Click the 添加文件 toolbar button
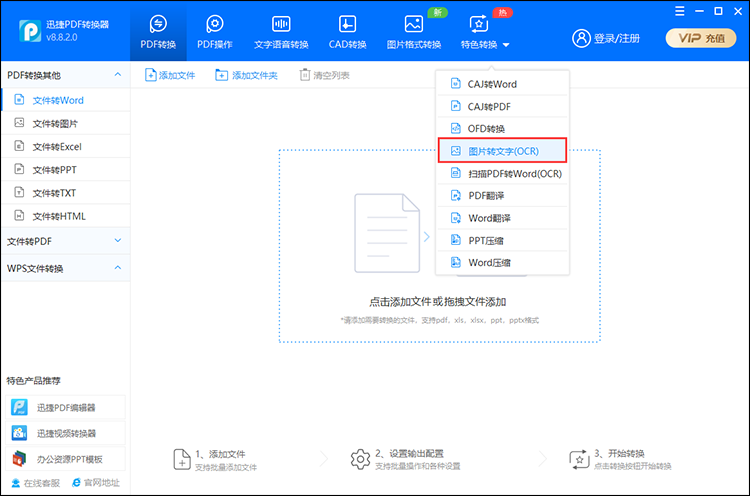The width and height of the screenshot is (750, 496). [x=170, y=75]
